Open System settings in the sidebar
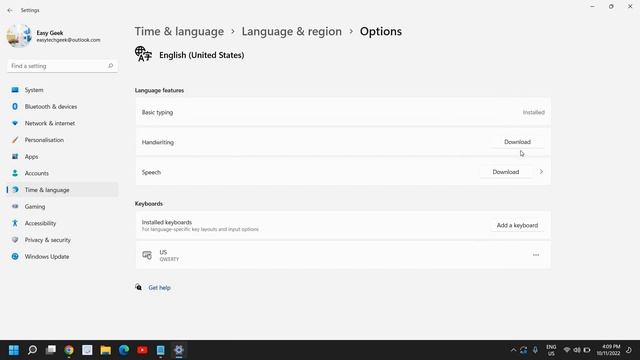640x360 pixels. click(x=62, y=90)
